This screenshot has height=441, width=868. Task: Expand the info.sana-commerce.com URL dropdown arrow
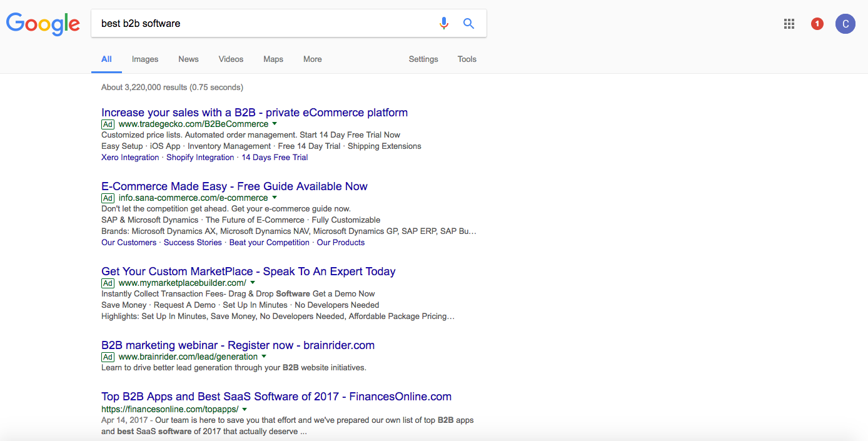(274, 198)
